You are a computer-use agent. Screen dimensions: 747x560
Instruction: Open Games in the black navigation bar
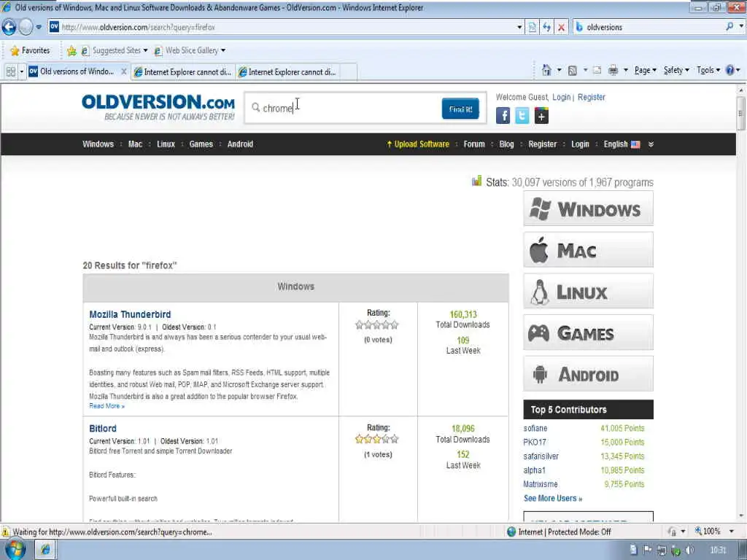click(201, 144)
